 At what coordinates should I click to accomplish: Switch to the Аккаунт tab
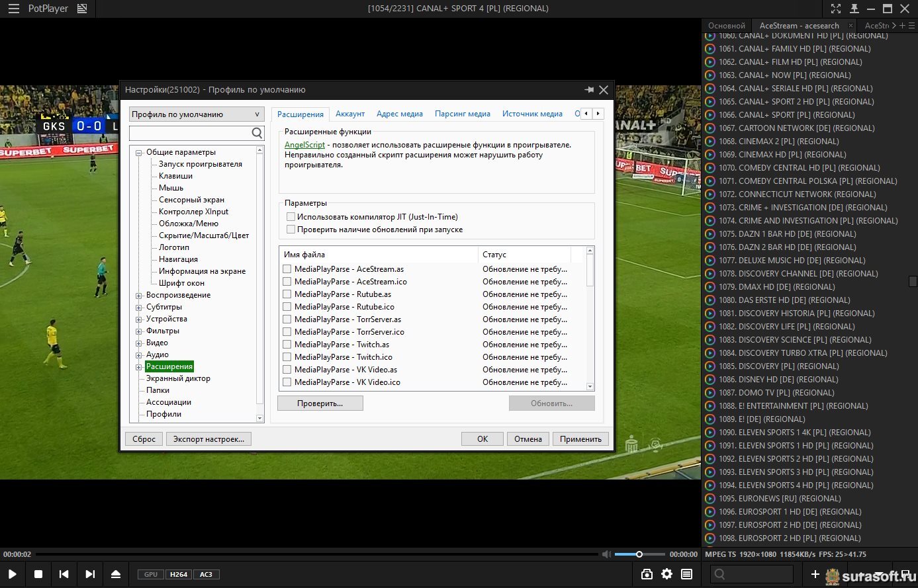[349, 114]
